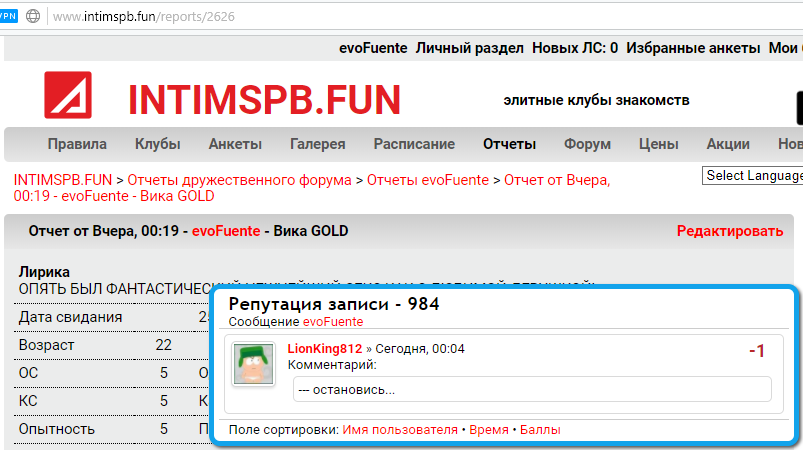Select the Форум navigation item

(x=587, y=144)
